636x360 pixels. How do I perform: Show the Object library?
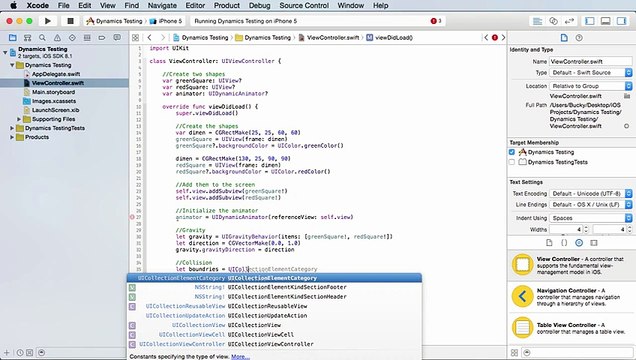point(579,243)
